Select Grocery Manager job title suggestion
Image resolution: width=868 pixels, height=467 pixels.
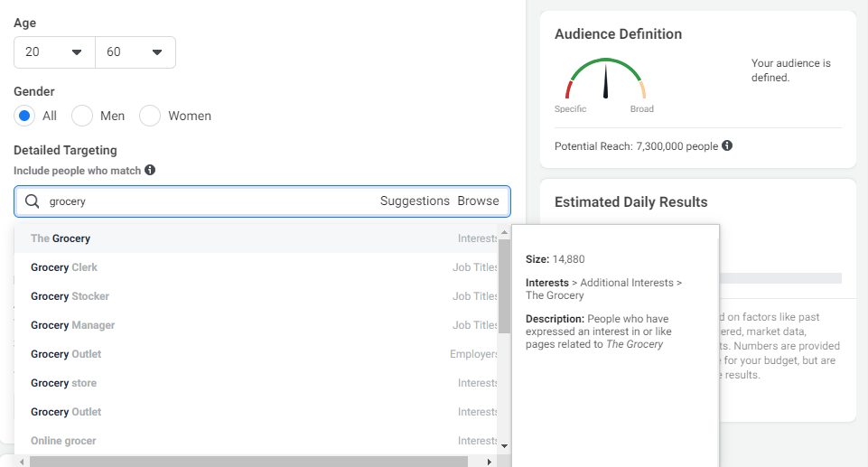coord(73,325)
